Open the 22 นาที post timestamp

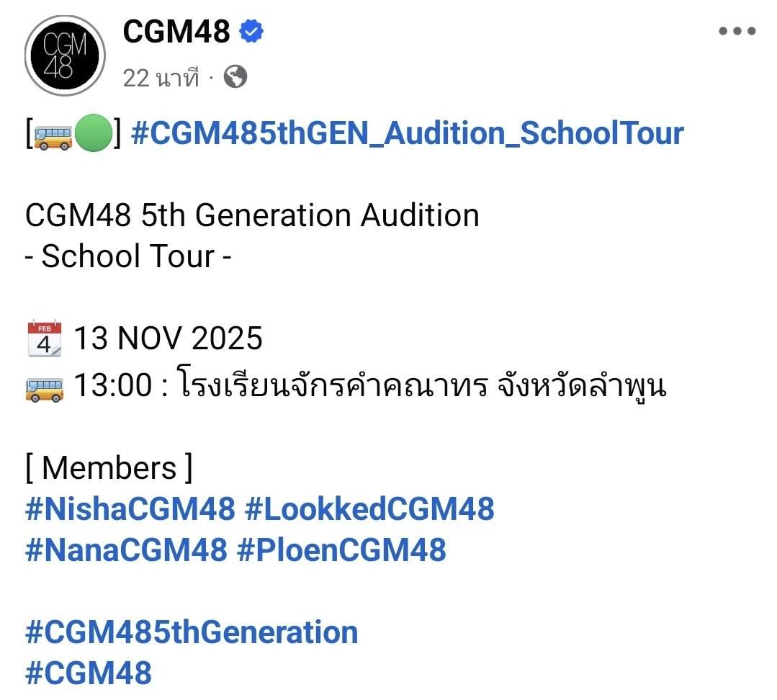(160, 78)
